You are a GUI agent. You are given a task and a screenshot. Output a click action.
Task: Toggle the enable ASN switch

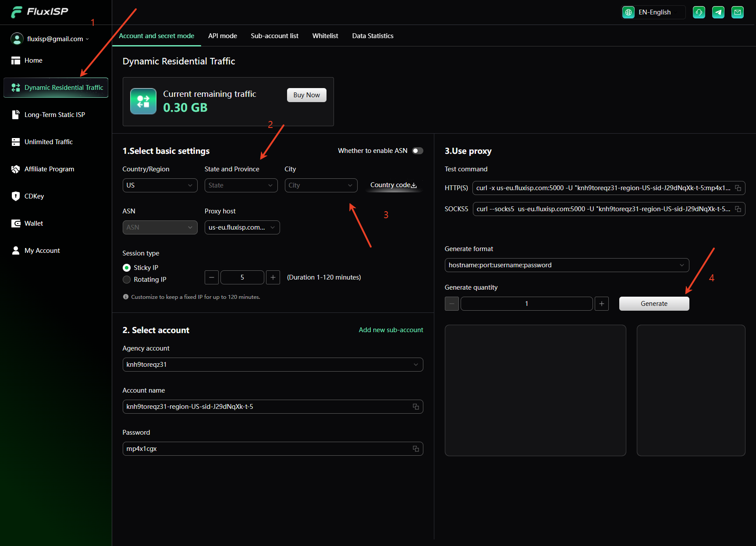pos(418,151)
